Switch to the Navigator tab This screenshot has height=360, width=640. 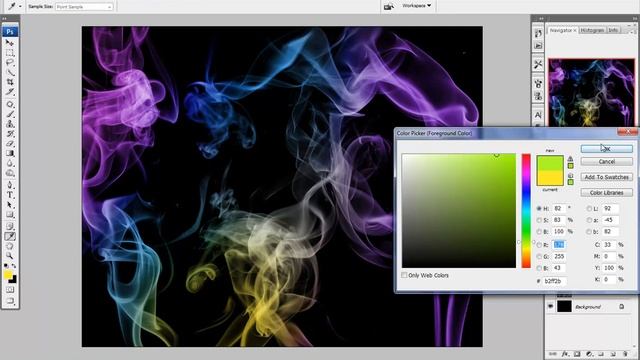[562, 31]
